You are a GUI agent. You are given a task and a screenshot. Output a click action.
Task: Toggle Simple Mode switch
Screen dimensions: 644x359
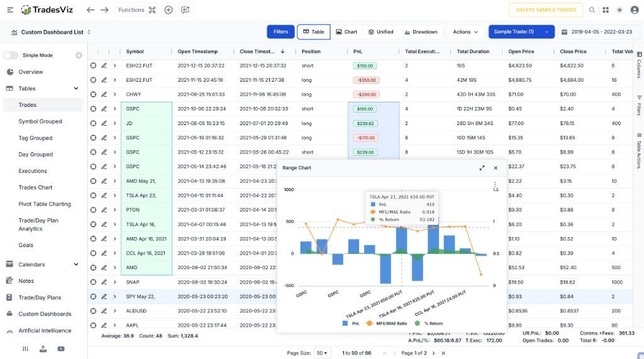tap(11, 55)
